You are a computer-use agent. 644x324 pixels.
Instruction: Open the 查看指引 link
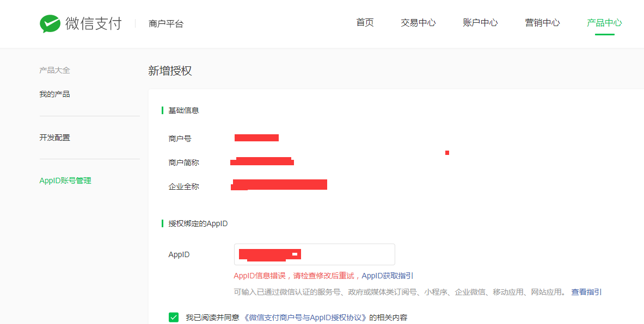[x=586, y=292]
